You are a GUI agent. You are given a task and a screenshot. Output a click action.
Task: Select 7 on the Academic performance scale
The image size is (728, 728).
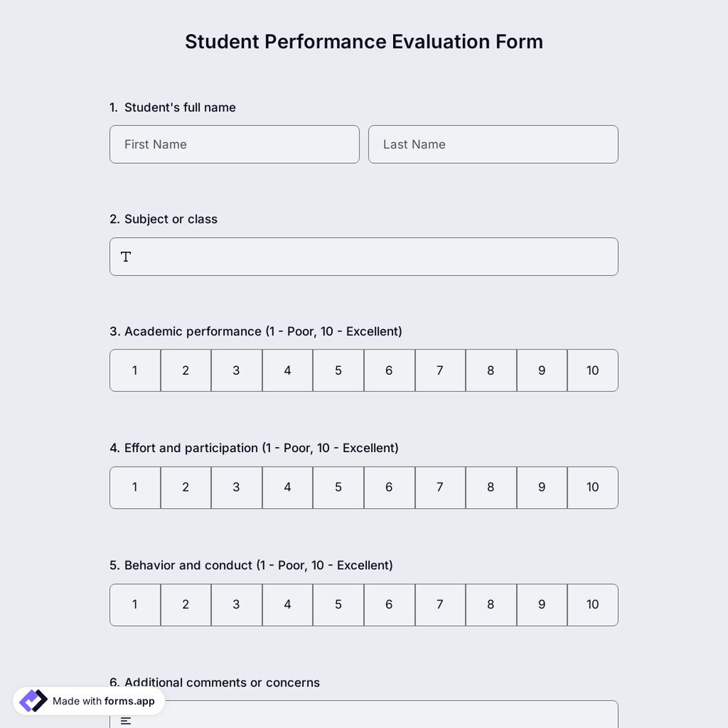[440, 370]
